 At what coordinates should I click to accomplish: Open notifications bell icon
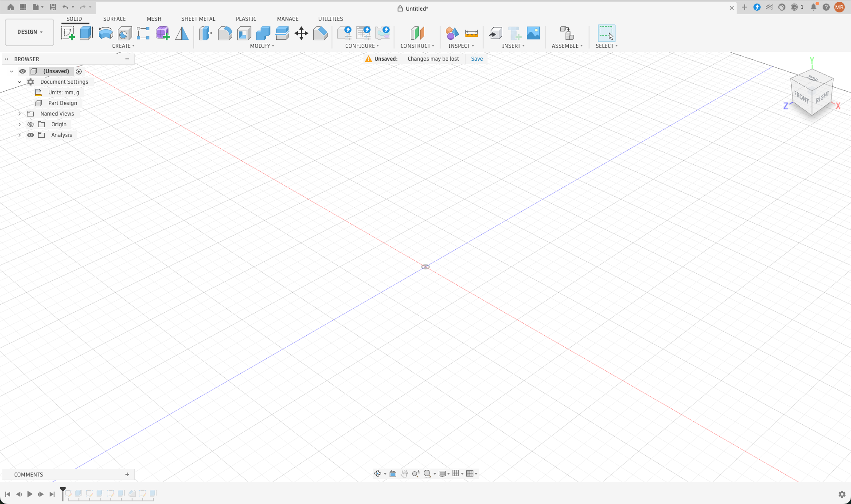(x=813, y=7)
